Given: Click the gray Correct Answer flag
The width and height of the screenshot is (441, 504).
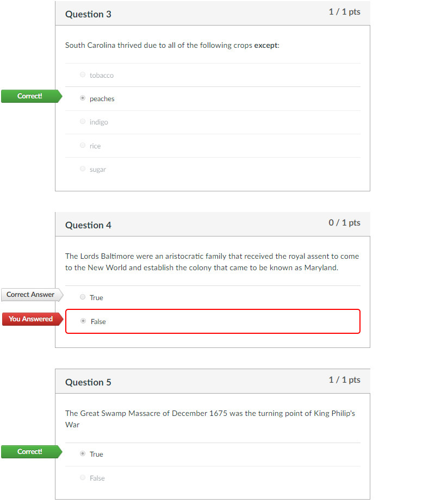Looking at the screenshot, I should click(32, 295).
